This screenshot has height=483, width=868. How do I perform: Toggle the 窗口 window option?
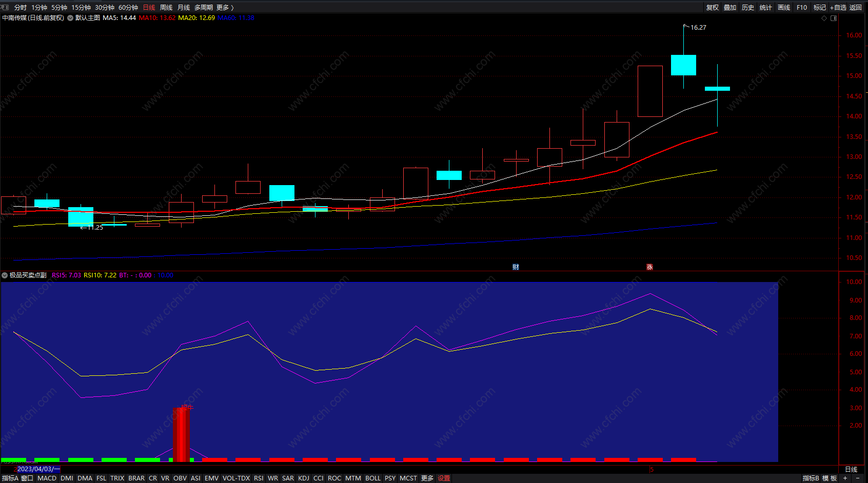27,478
